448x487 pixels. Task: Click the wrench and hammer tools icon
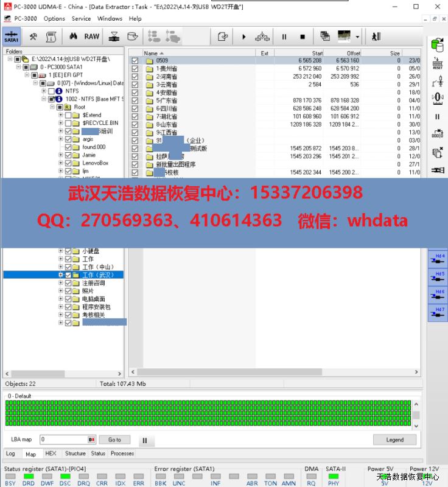[x=33, y=37]
